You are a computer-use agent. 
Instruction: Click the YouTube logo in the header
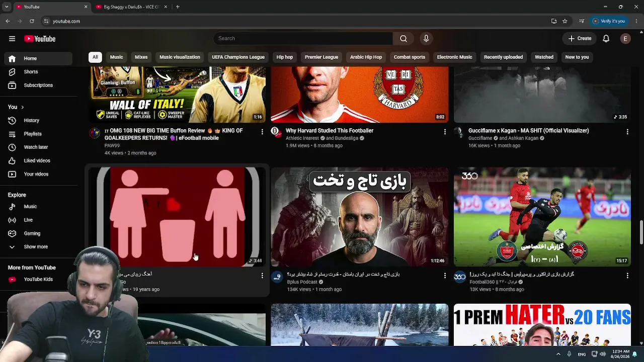click(40, 39)
